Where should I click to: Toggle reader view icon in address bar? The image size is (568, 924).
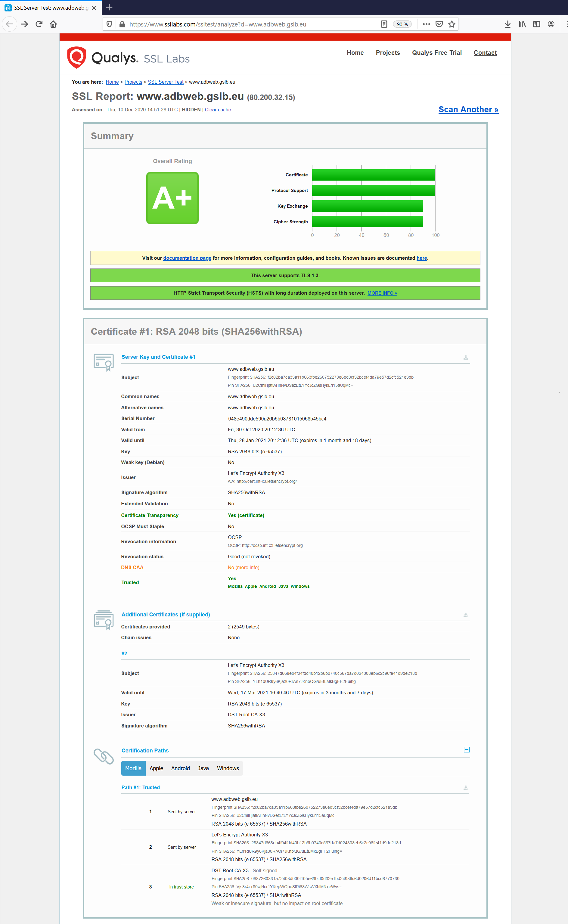383,24
